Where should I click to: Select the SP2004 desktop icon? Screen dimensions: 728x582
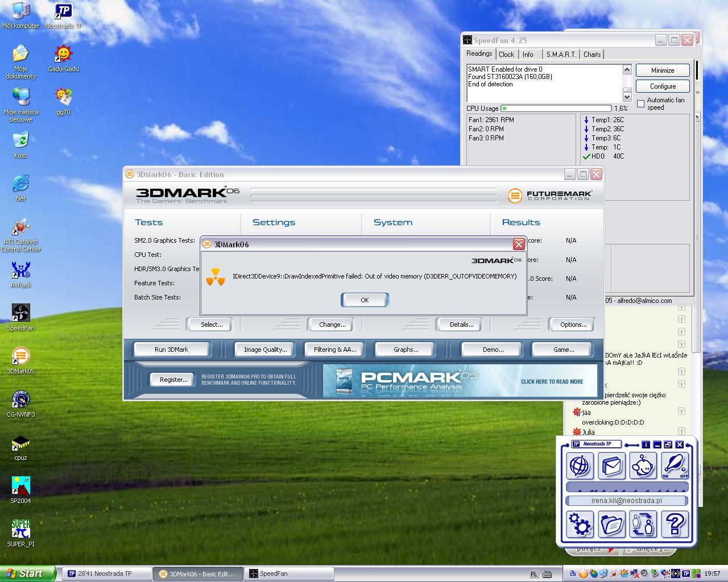pyautogui.click(x=20, y=491)
